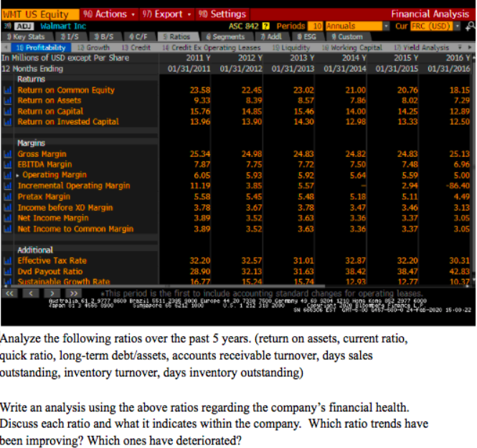Select the Profitability subtab

point(41,48)
